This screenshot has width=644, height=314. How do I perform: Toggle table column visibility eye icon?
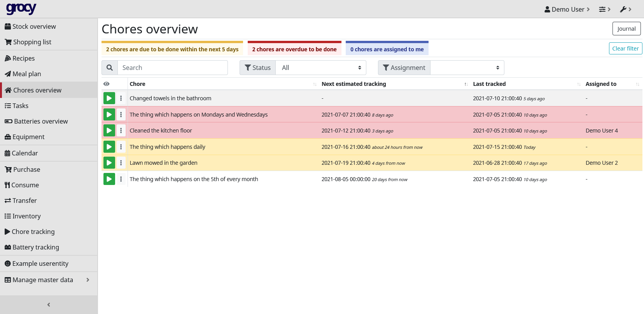pos(107,84)
